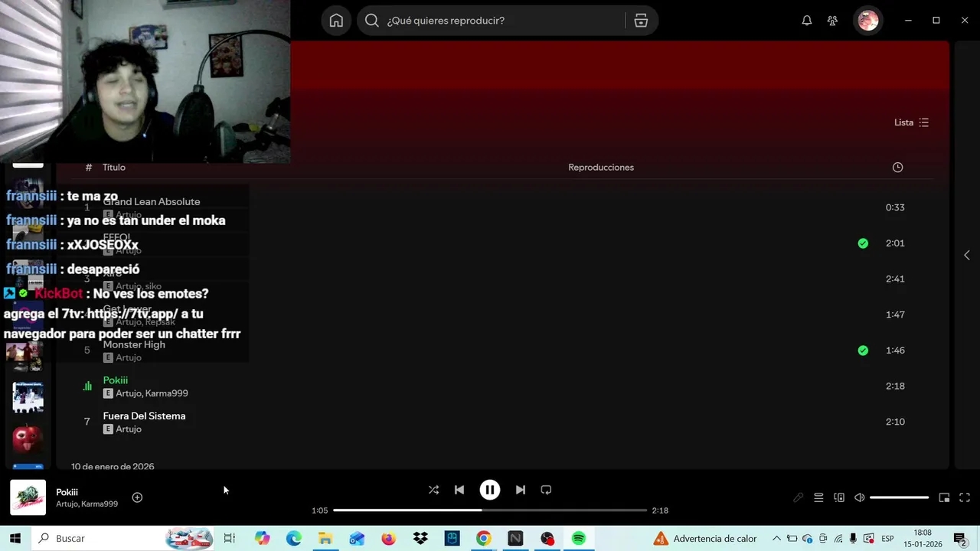Image resolution: width=980 pixels, height=551 pixels.
Task: Sort by Reproducciones column
Action: pos(601,168)
